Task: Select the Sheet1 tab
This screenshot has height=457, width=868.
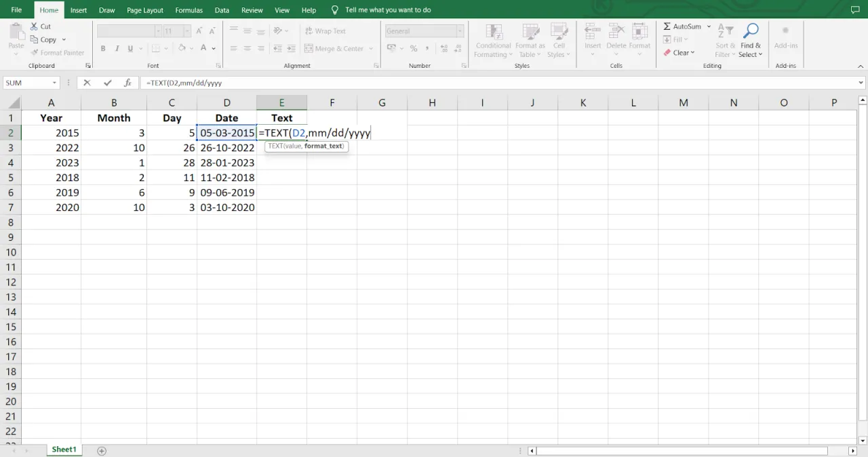Action: click(x=64, y=450)
